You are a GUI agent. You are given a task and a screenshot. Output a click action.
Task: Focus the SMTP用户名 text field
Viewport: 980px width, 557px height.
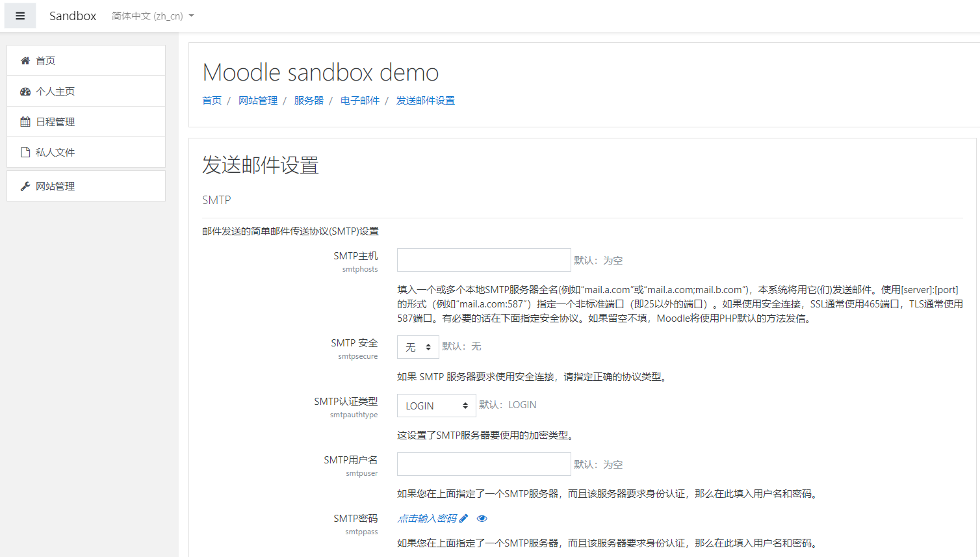pos(484,464)
